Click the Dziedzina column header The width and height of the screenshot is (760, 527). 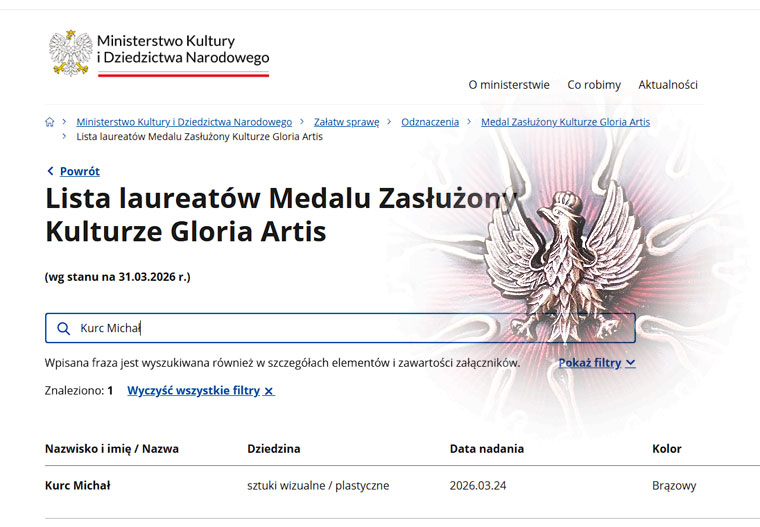(274, 449)
